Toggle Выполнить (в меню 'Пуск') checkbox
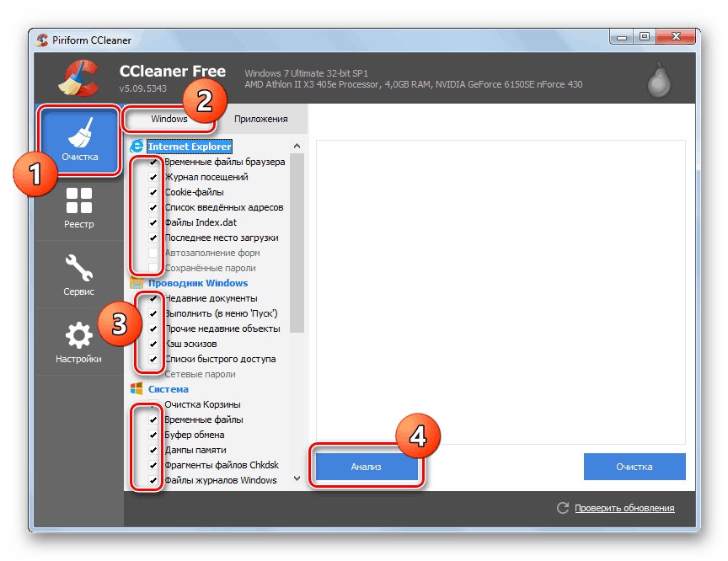The width and height of the screenshot is (728, 561). [153, 313]
